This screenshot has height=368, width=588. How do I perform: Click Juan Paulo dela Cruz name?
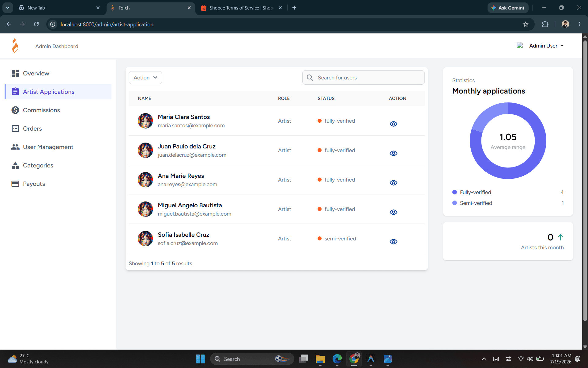click(187, 146)
